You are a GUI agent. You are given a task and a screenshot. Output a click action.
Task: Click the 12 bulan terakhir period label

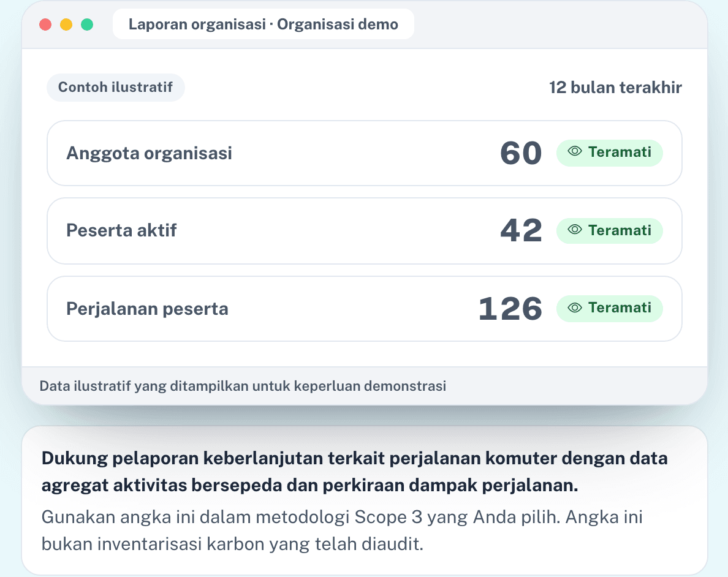tap(615, 87)
